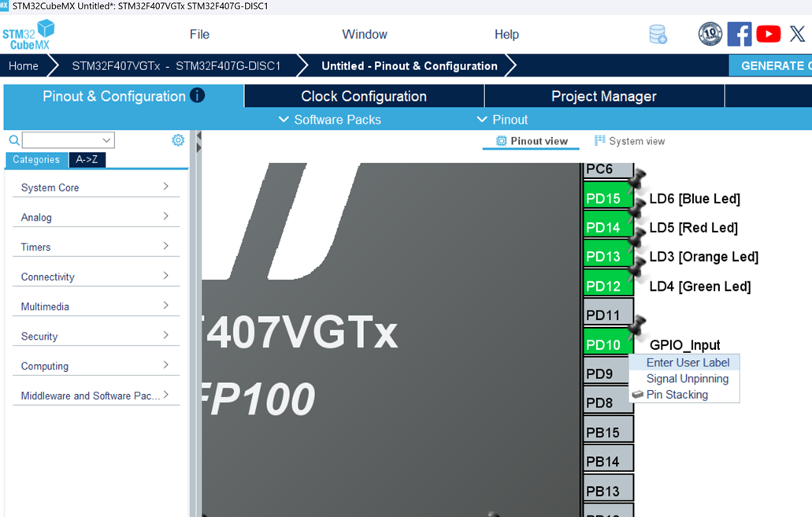
Task: Select pin PC6 on the chip
Action: tap(608, 170)
